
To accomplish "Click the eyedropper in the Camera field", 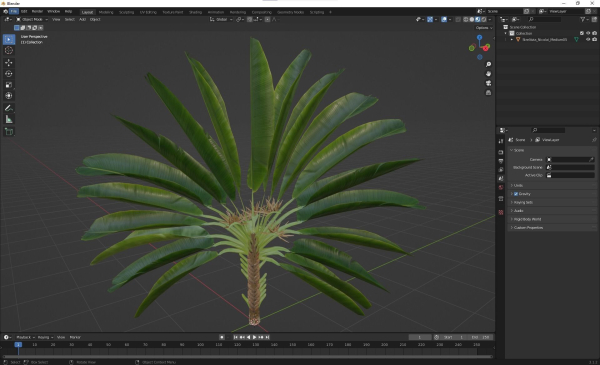I will coord(591,160).
